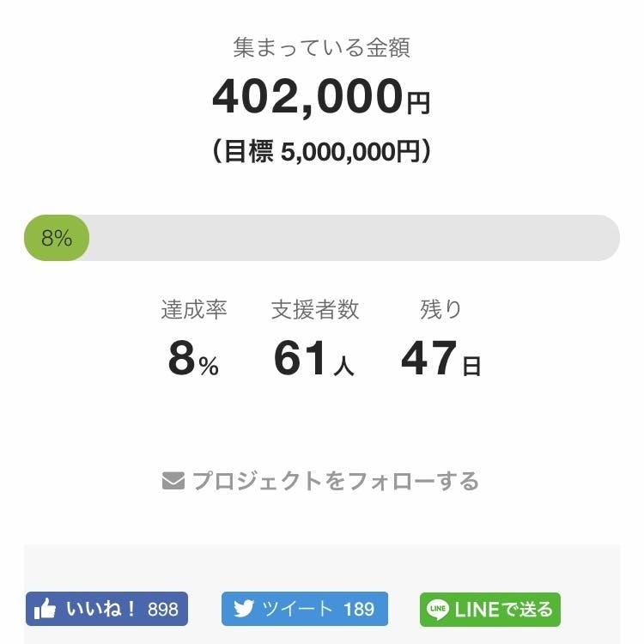This screenshot has height=644, width=644.
Task: Click the 目標 5,000,000円 goal text
Action: point(321,152)
